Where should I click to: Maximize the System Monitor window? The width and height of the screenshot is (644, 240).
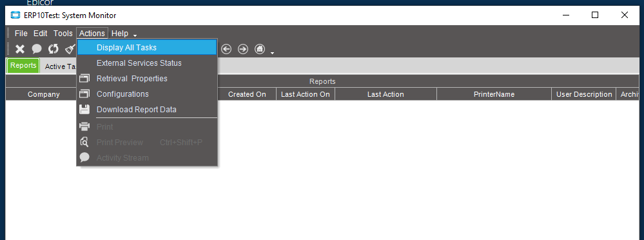pos(595,15)
